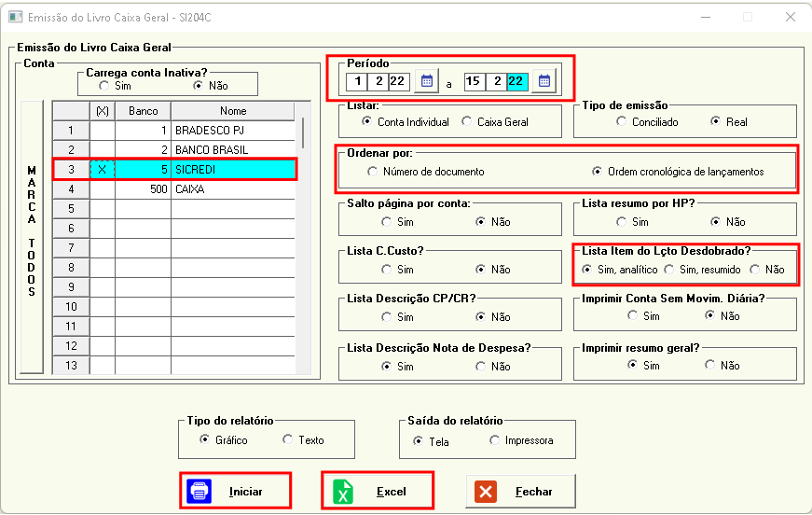The height and width of the screenshot is (515, 812).
Task: Export the report with Excel button
Action: [x=378, y=491]
